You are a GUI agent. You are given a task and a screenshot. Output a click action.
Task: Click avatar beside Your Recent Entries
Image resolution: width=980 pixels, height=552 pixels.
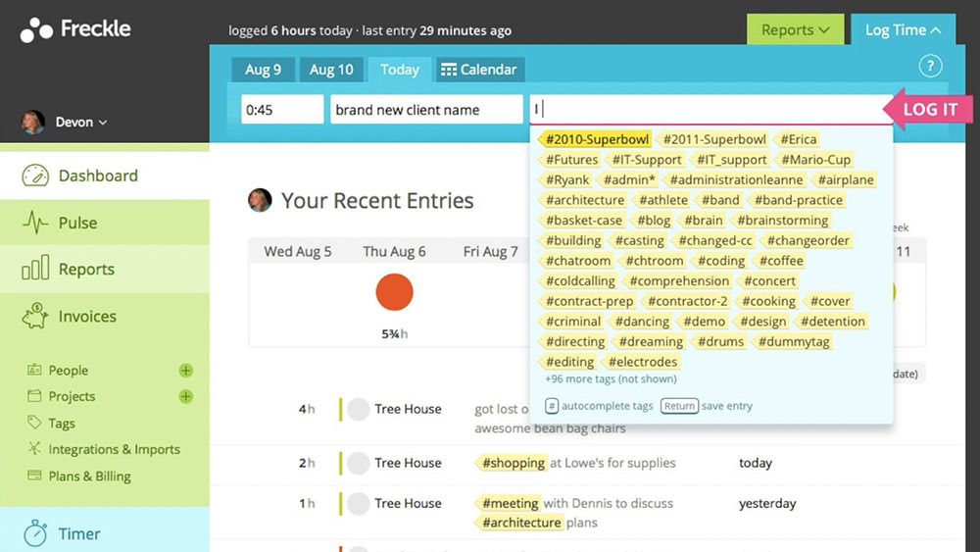(260, 200)
